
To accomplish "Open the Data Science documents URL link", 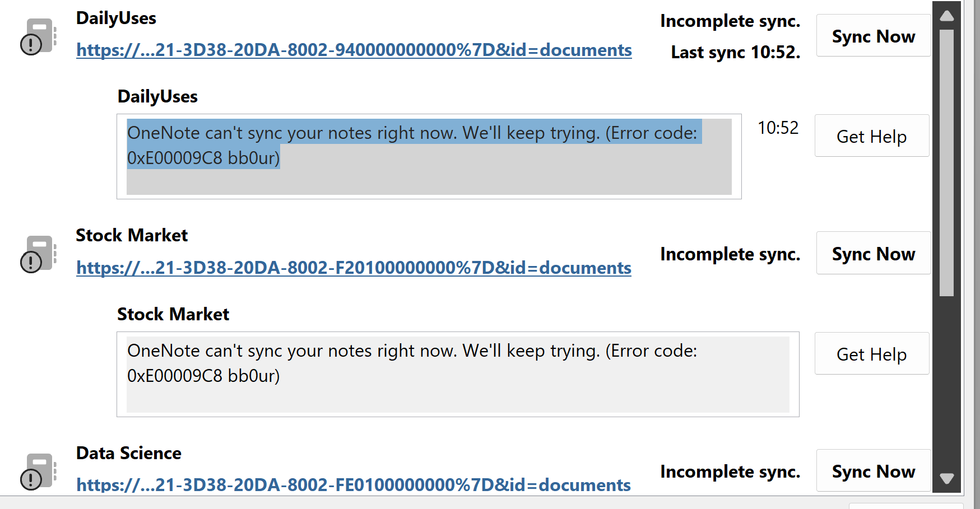I will [x=354, y=485].
